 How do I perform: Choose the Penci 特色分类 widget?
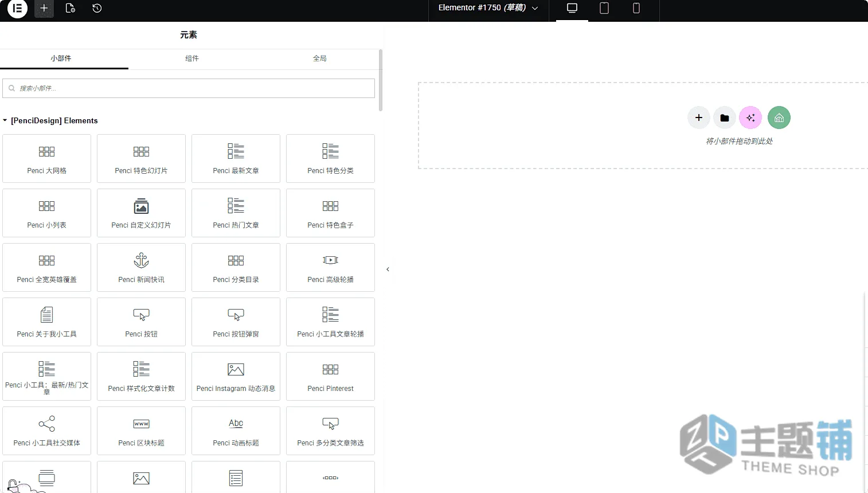pyautogui.click(x=331, y=159)
